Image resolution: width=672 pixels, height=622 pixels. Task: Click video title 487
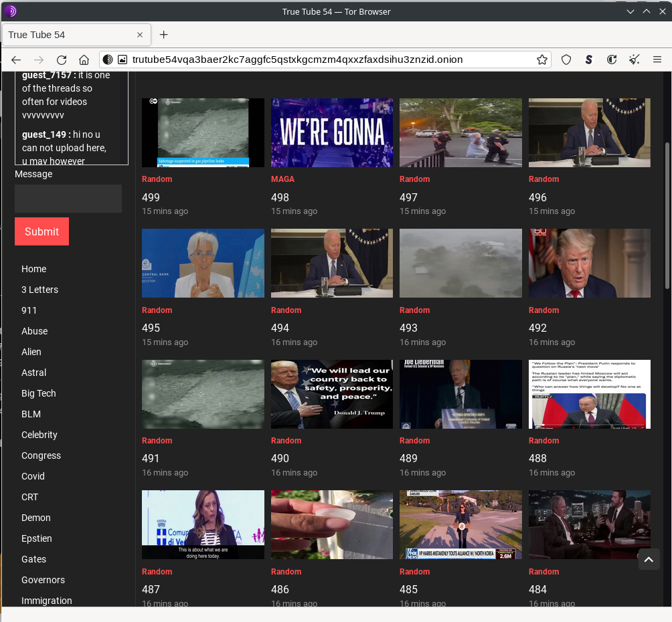(x=151, y=589)
